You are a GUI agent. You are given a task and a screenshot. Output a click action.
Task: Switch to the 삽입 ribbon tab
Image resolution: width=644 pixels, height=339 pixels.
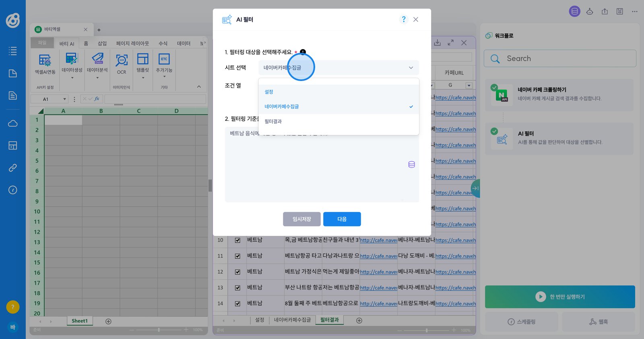click(x=102, y=44)
